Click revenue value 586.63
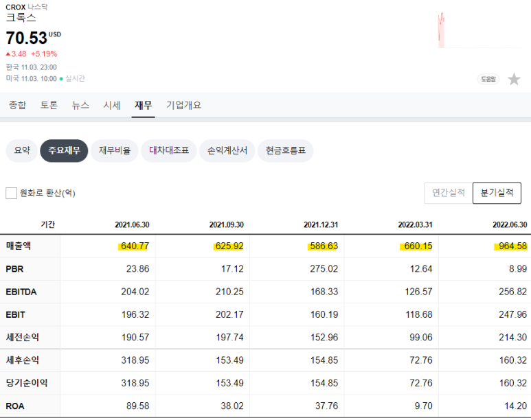The width and height of the screenshot is (531, 420). click(323, 246)
